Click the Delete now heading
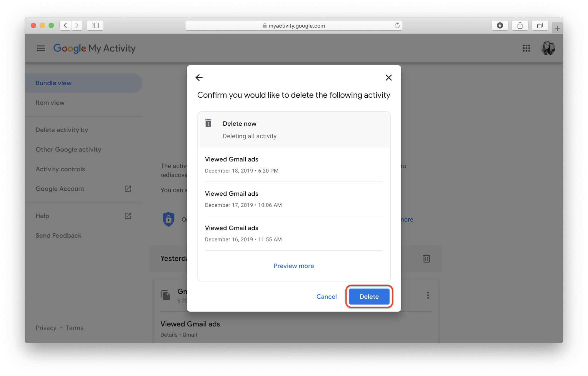Viewport: 588px width, 376px height. click(x=239, y=124)
